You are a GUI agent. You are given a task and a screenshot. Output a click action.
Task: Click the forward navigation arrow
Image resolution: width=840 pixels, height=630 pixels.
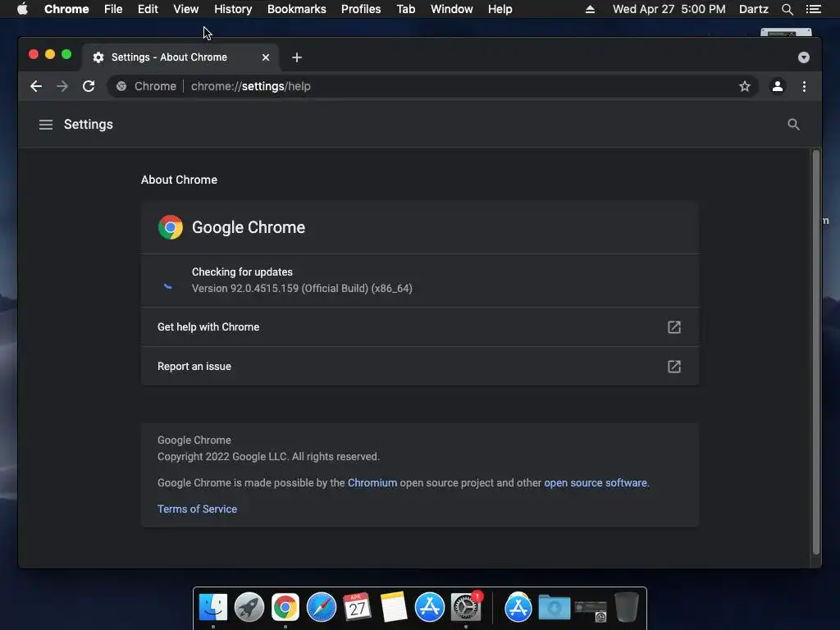click(x=62, y=86)
